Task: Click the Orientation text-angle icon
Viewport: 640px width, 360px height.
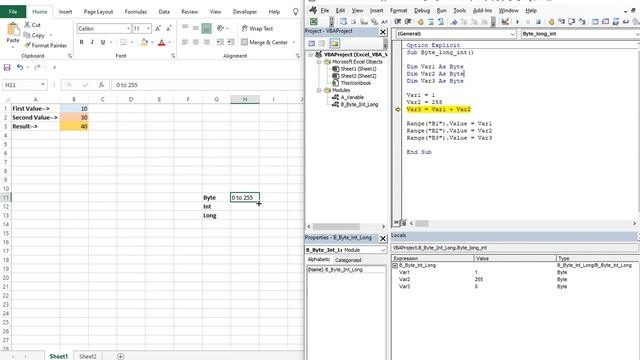Action: point(221,28)
